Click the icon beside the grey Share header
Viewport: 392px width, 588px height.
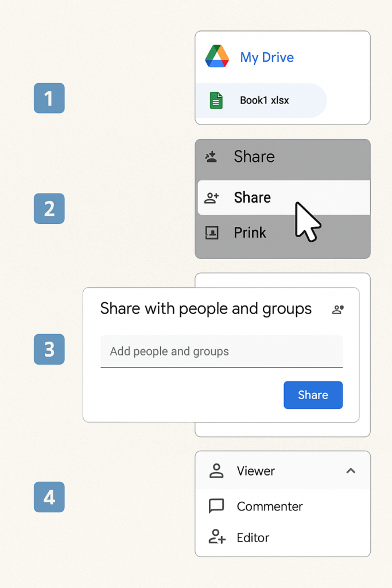pyautogui.click(x=211, y=157)
